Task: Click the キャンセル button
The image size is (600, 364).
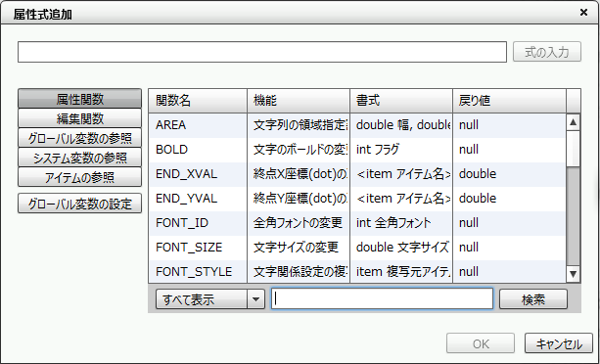Action: pyautogui.click(x=559, y=343)
